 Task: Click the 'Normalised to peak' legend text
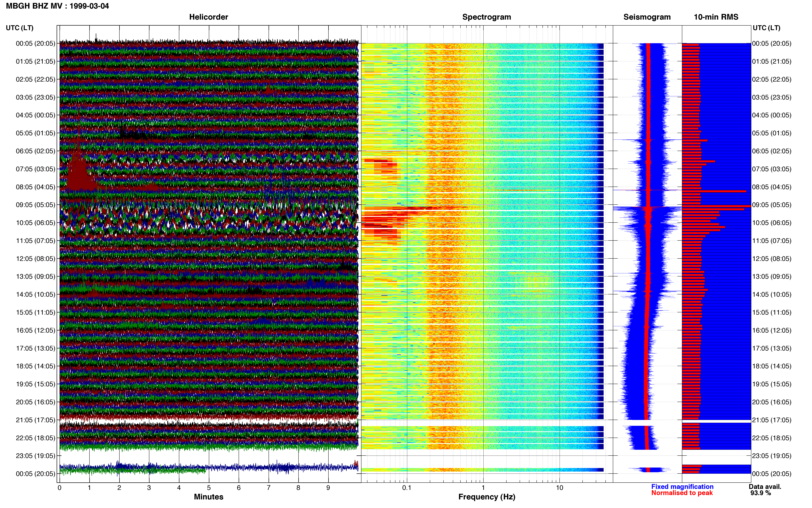coord(682,493)
